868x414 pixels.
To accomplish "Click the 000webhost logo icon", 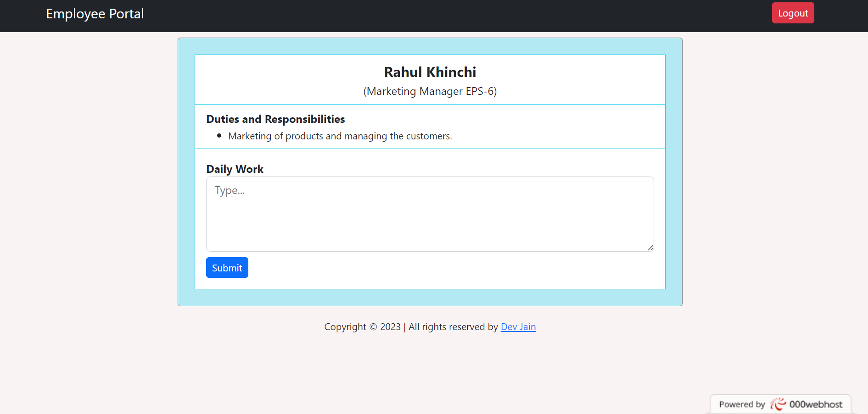I will click(x=779, y=404).
